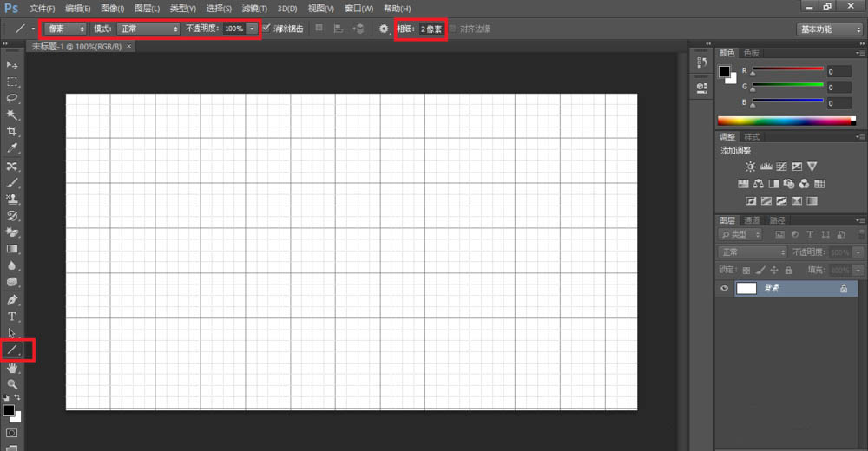Select the Zoom tool
Viewport: 868px width, 451px height.
11,384
